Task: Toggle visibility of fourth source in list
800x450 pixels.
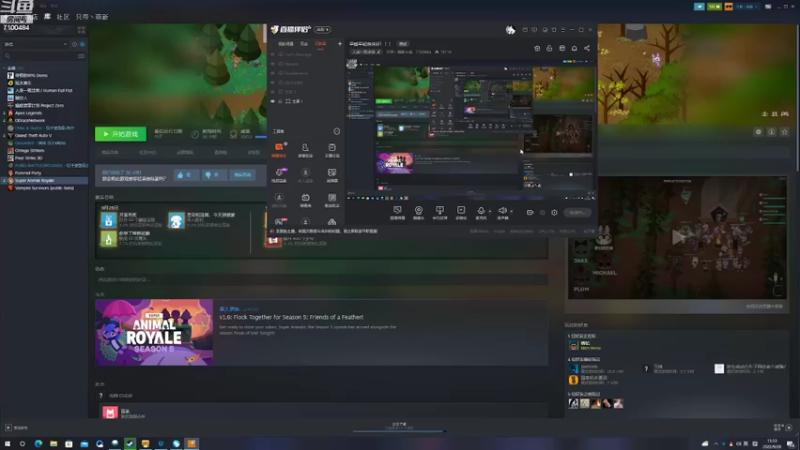Action: coord(273,82)
